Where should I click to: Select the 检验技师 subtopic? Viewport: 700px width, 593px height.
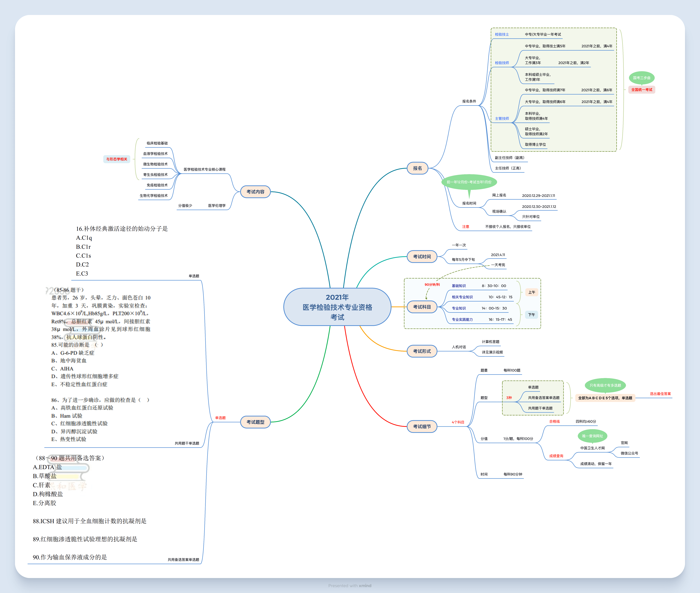click(502, 63)
